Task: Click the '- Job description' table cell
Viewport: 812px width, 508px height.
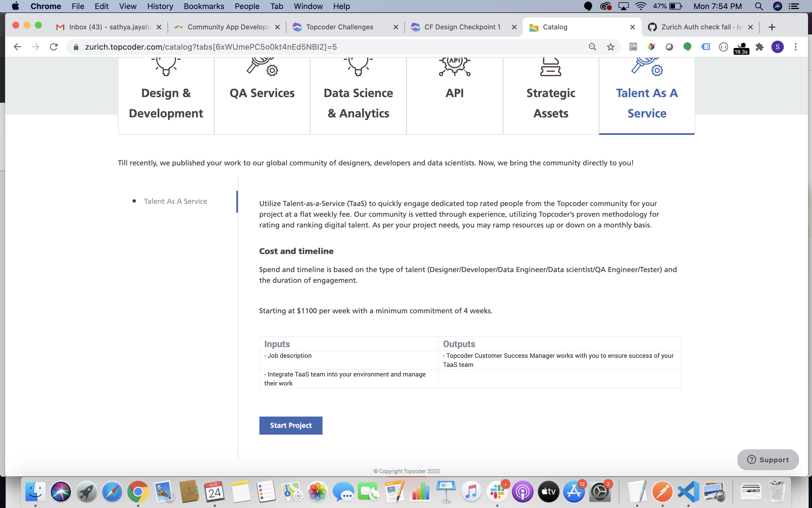Action: coord(349,360)
